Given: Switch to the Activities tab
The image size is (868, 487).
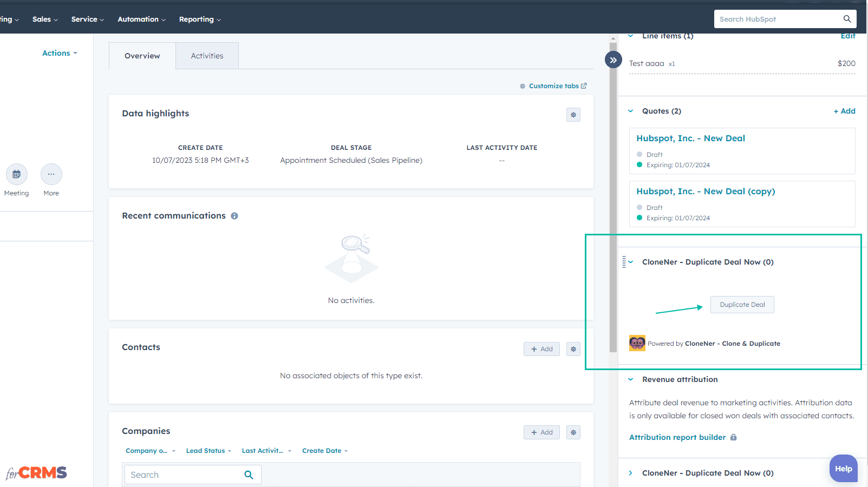Looking at the screenshot, I should (207, 55).
